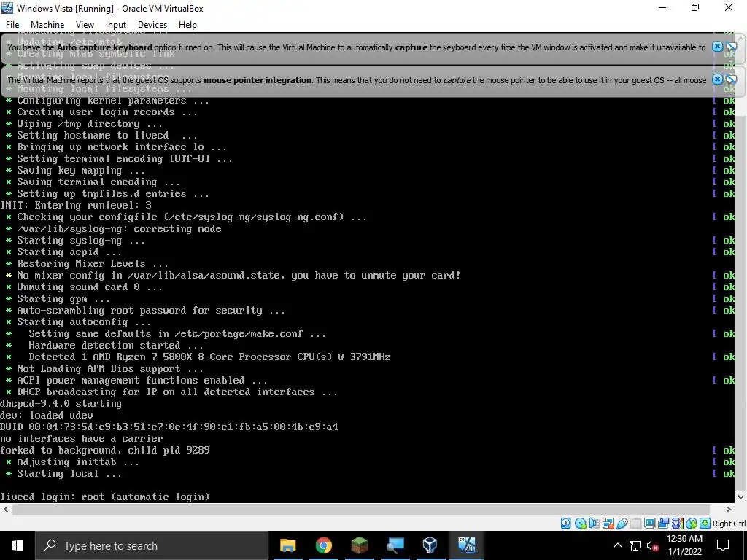Screen dimensions: 747x560
Task: Open Minecraft from the taskbar
Action: click(359, 545)
